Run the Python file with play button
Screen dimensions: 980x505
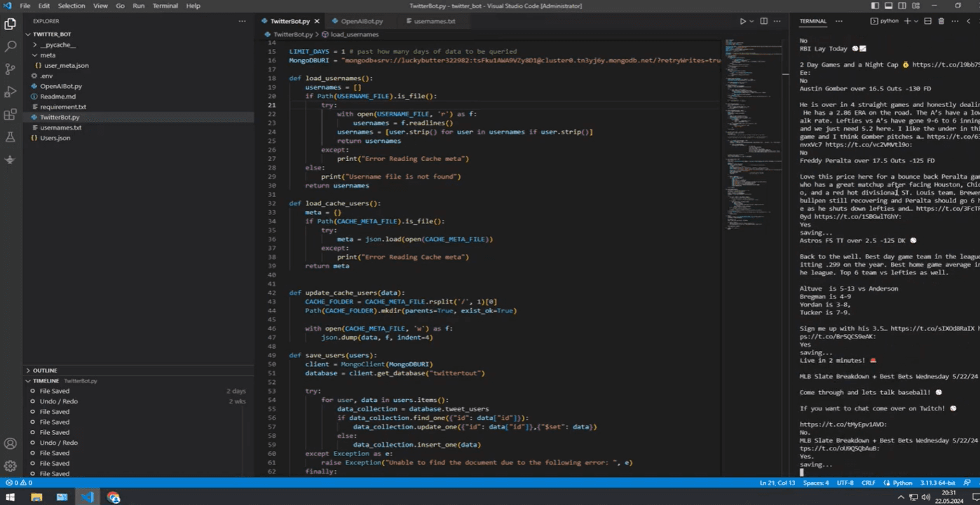742,22
